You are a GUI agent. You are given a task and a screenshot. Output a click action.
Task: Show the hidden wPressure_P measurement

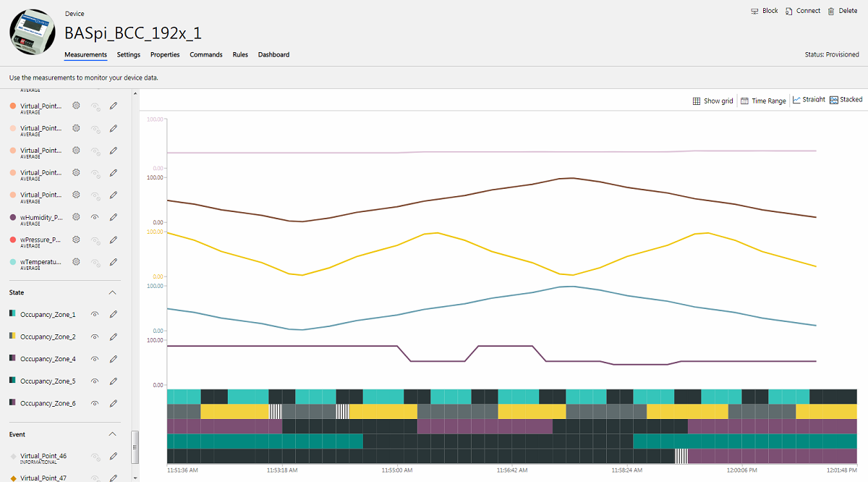point(95,240)
